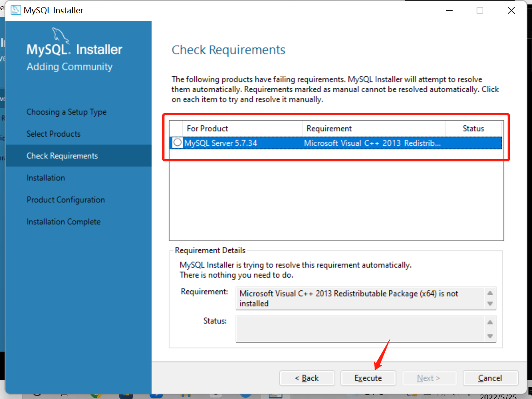Click the greyed-out Next button
The image size is (532, 399).
click(429, 378)
